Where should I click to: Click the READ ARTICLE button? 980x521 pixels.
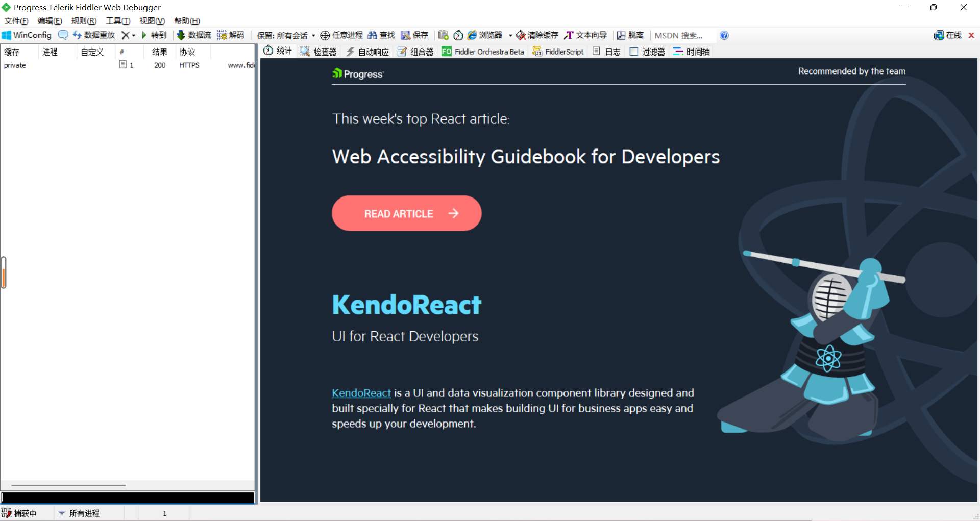click(406, 213)
